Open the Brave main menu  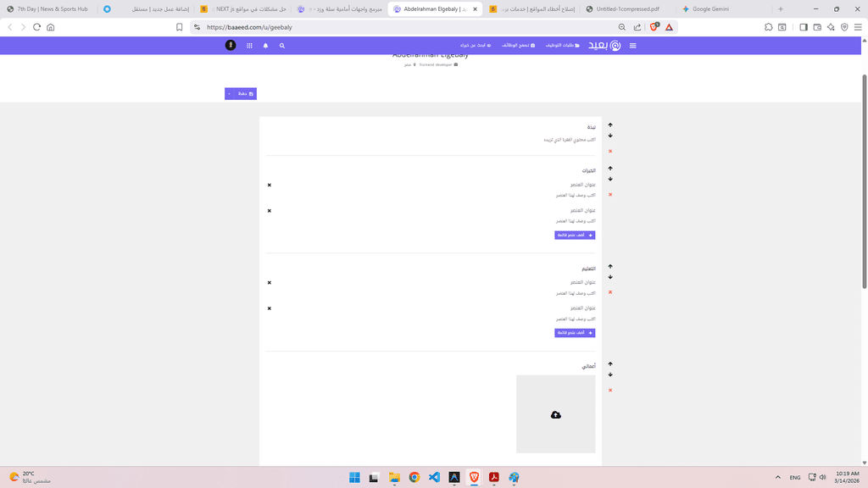(x=858, y=27)
